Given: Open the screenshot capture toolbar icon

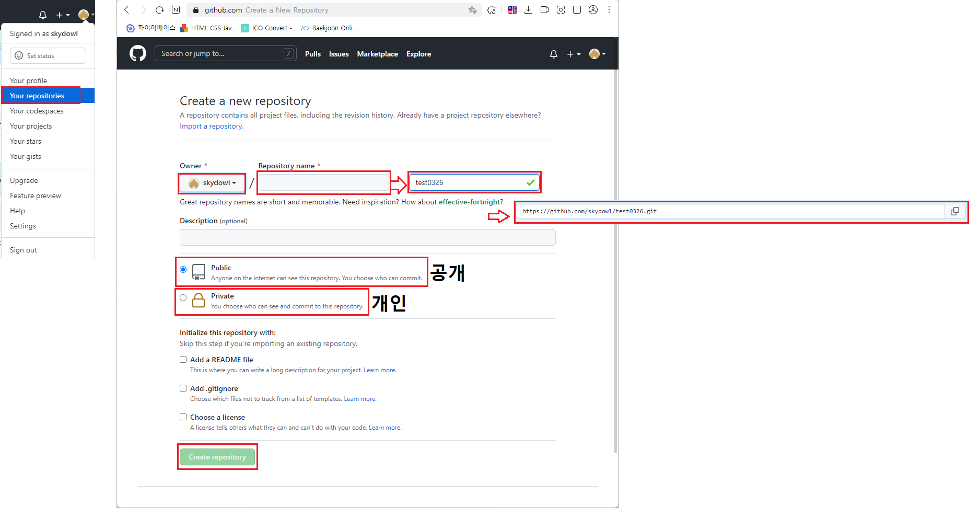Looking at the screenshot, I should [561, 10].
